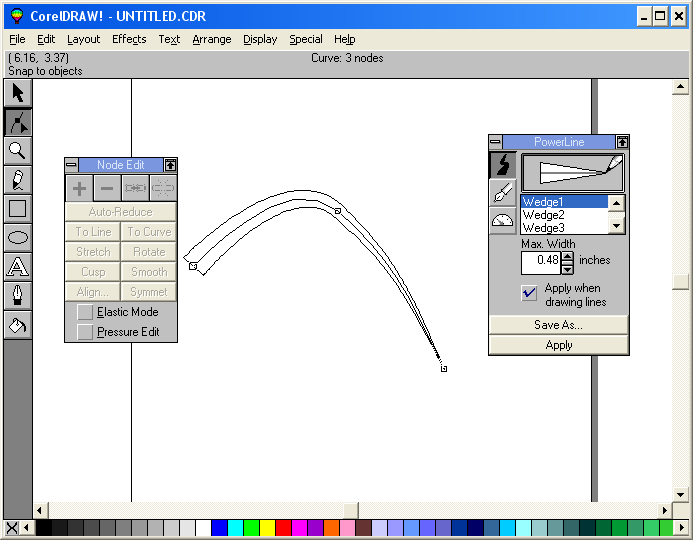
Task: Select the Pick arrow tool
Action: coord(18,93)
